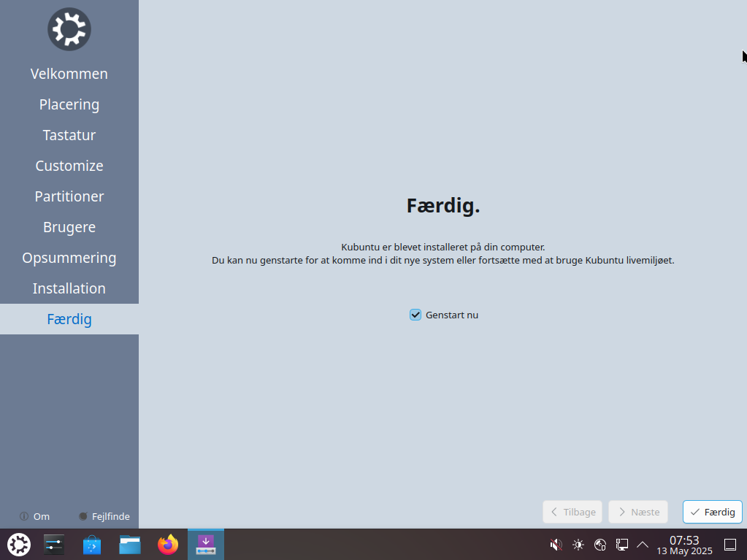Expand the hidden system tray icons arrow

pyautogui.click(x=642, y=544)
